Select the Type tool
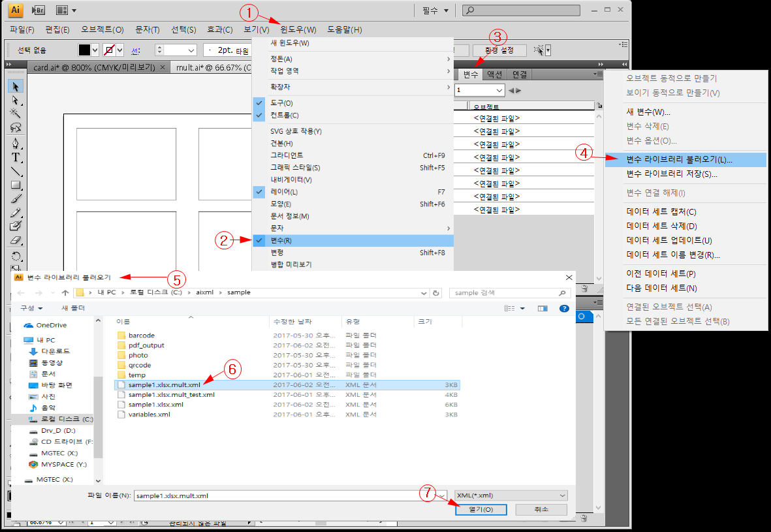Image resolution: width=771 pixels, height=532 pixels. click(x=16, y=158)
